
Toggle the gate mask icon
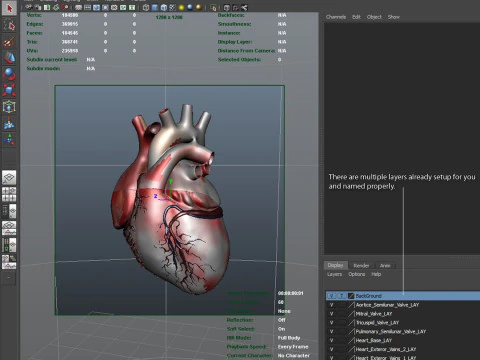coord(105,7)
